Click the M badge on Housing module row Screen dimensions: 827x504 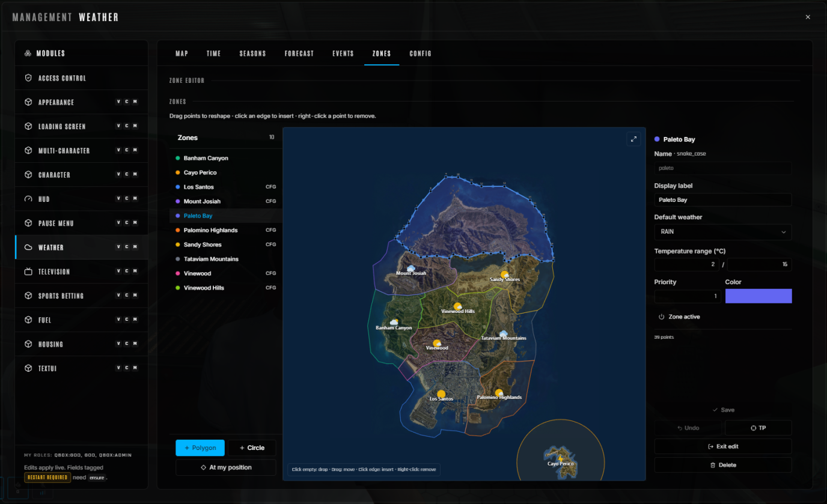click(135, 344)
